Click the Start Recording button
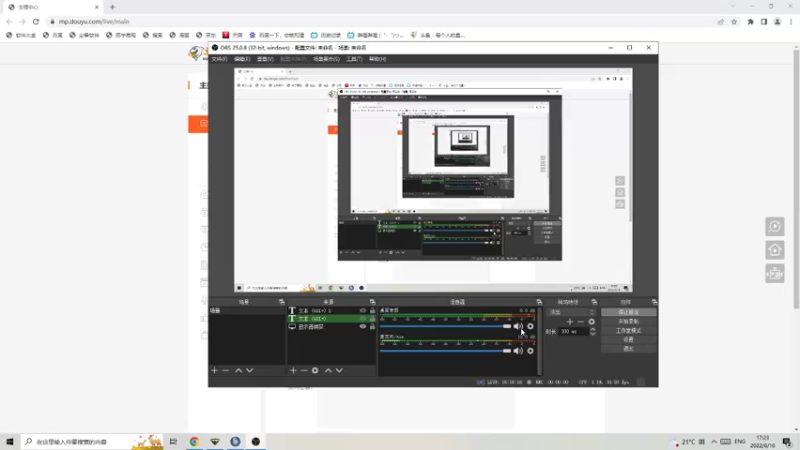Image resolution: width=800 pixels, height=450 pixels. (629, 321)
